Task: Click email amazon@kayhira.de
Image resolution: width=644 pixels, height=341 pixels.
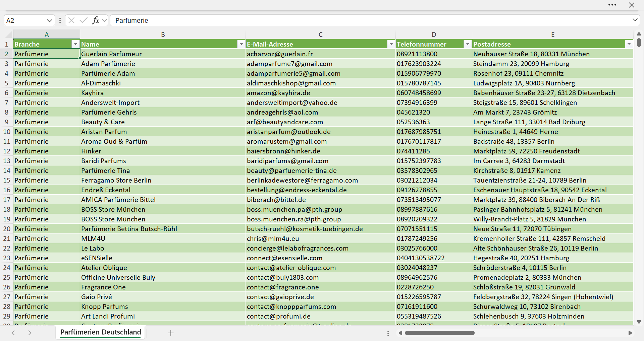Action: (321, 93)
